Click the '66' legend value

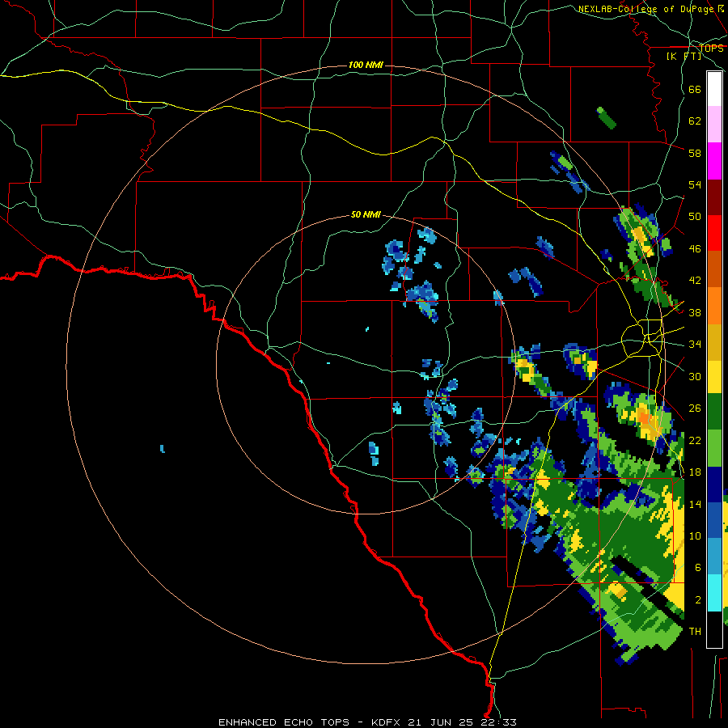point(695,89)
